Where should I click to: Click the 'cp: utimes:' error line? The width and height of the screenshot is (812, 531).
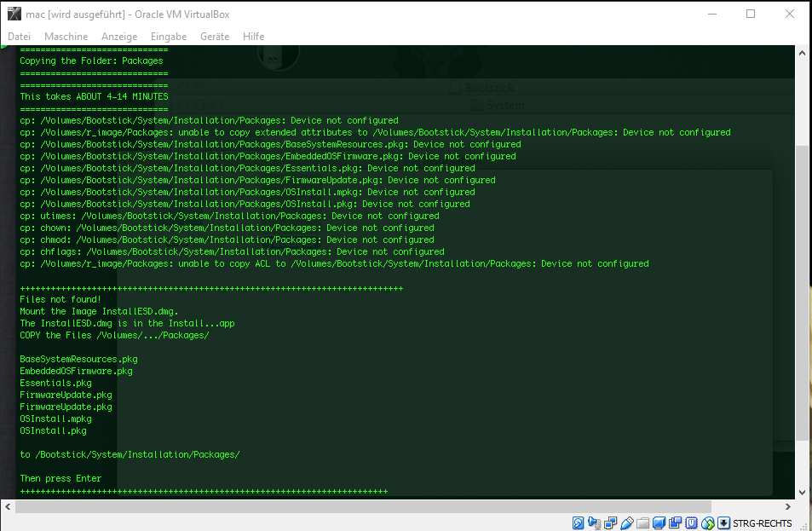pos(229,216)
